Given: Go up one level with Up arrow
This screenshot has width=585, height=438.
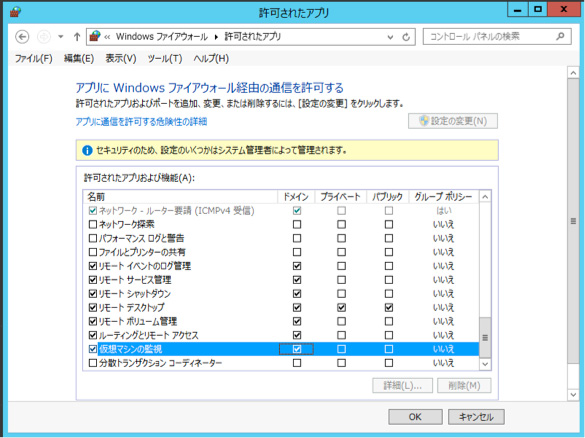Looking at the screenshot, I should pyautogui.click(x=77, y=37).
